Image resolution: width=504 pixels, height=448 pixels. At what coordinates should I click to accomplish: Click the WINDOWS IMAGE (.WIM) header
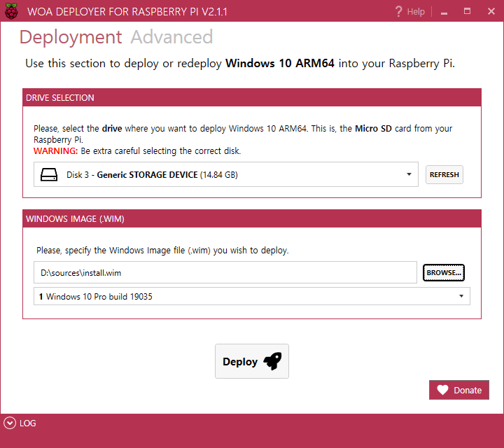tap(252, 218)
